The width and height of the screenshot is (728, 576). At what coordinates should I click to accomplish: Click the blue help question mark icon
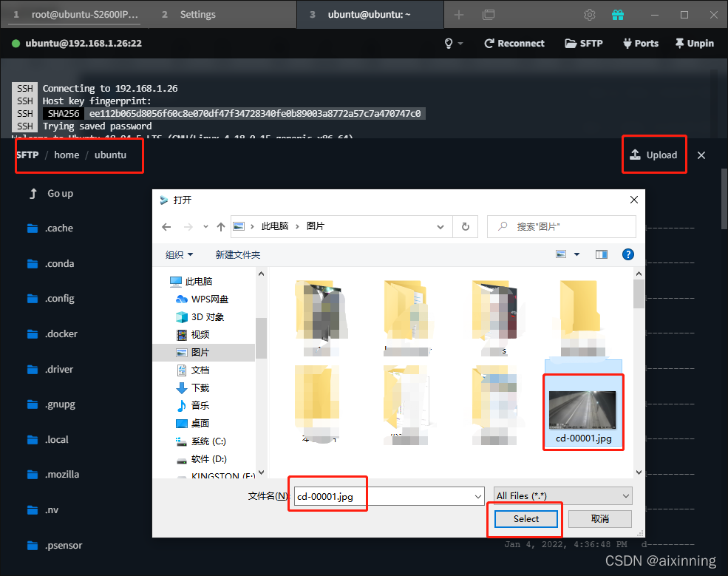click(627, 254)
